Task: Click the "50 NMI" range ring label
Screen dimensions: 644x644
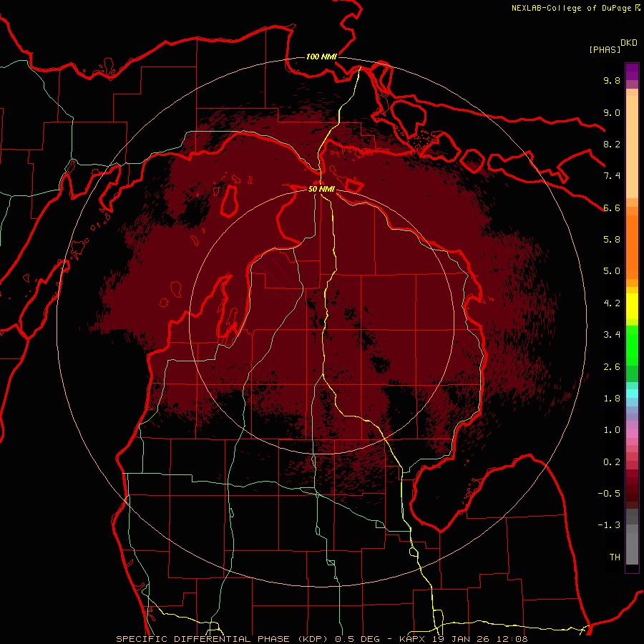Action: point(321,190)
